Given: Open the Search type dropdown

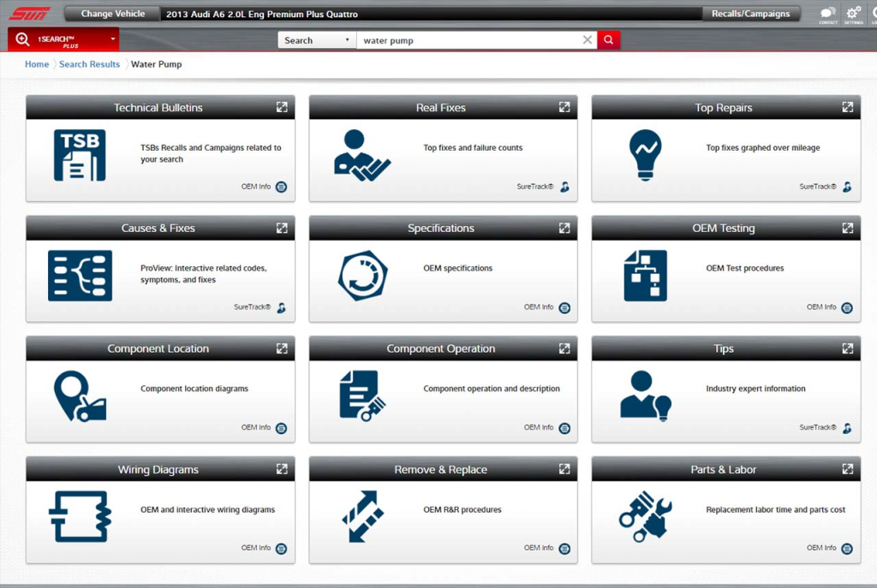Looking at the screenshot, I should tap(317, 40).
